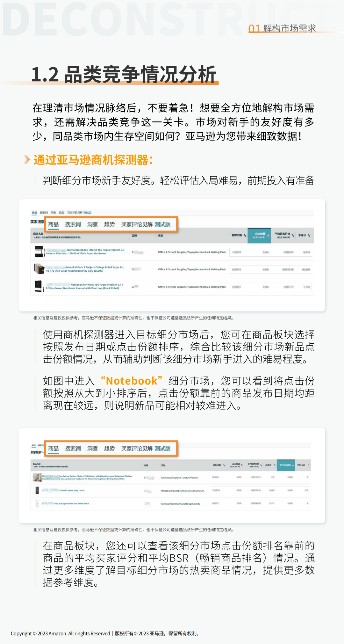Sort Notebook table by 平均销售价格 arrows
The height and width of the screenshot is (644, 344).
293,236
